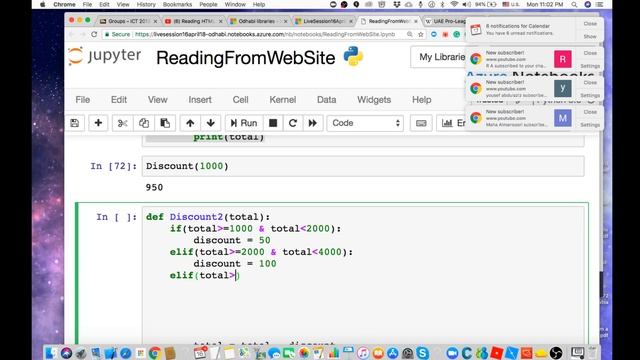Click the My Libraries button
This screenshot has height=360, width=640.
pos(438,57)
